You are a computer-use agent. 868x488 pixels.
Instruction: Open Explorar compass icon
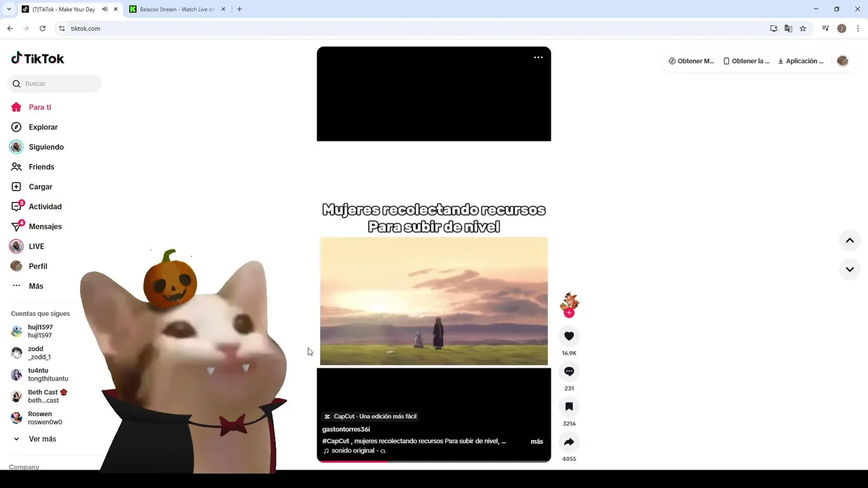(16, 127)
